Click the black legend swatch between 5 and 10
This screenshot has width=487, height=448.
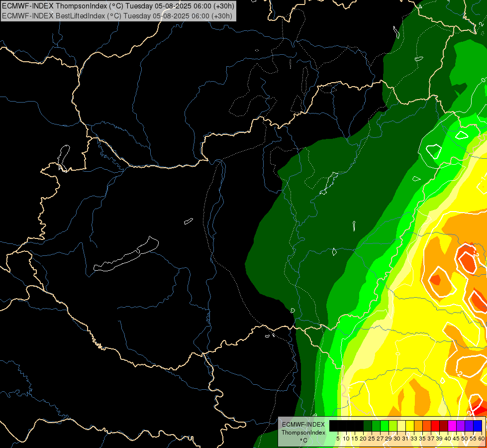[342, 426]
